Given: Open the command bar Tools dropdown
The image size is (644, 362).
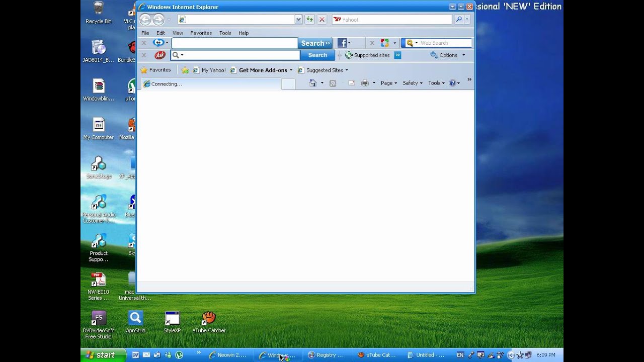Looking at the screenshot, I should pyautogui.click(x=436, y=83).
